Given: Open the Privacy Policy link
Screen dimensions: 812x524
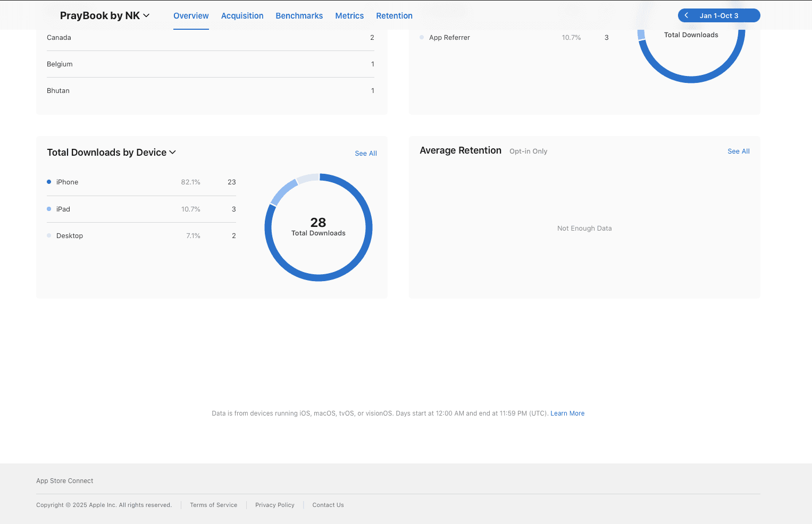Looking at the screenshot, I should pyautogui.click(x=274, y=505).
